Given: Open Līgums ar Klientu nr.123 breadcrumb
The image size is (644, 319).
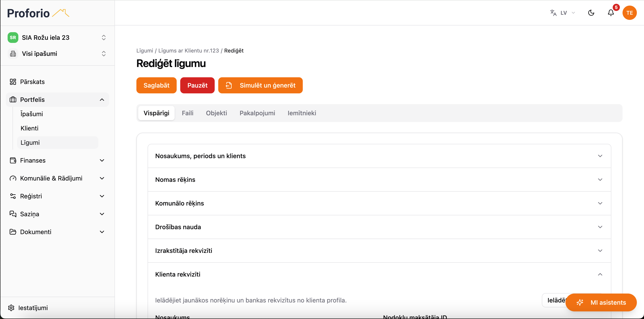Looking at the screenshot, I should (189, 51).
